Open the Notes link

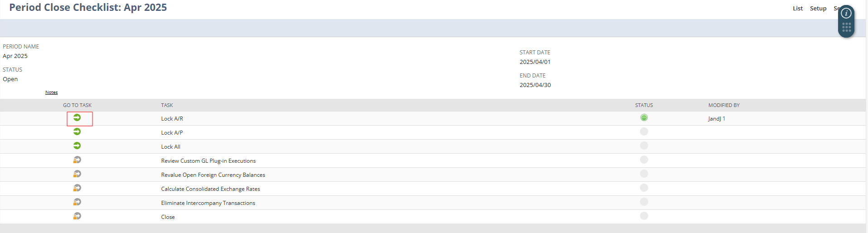pos(51,92)
